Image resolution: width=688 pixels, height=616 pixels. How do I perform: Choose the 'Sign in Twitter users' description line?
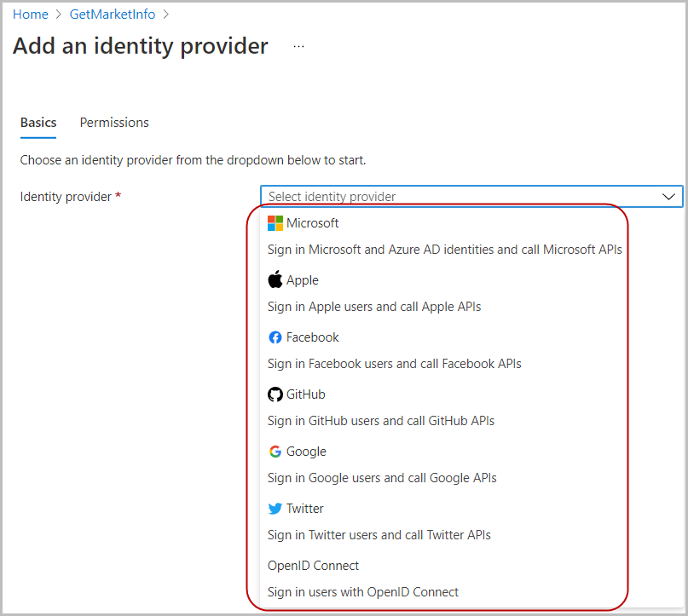click(379, 535)
